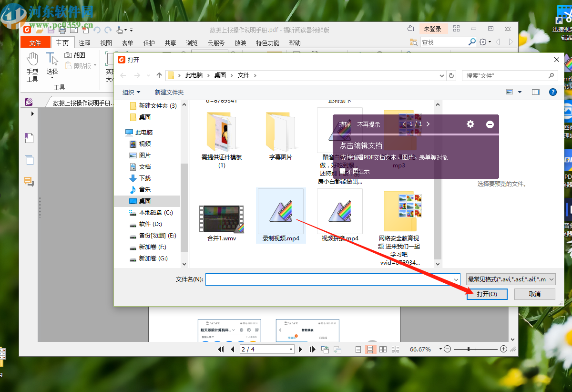
Task: Open the Page Thumbnails panel
Action: click(x=29, y=160)
